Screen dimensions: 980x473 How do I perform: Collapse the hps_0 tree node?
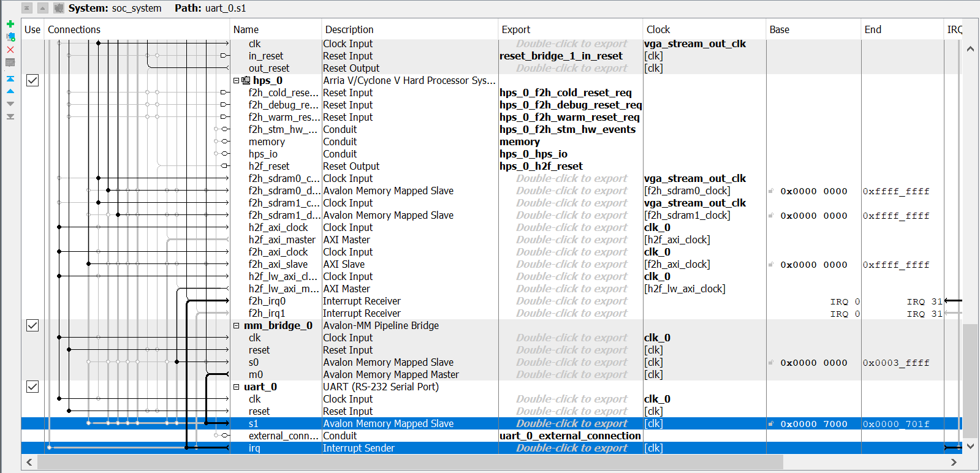(237, 80)
